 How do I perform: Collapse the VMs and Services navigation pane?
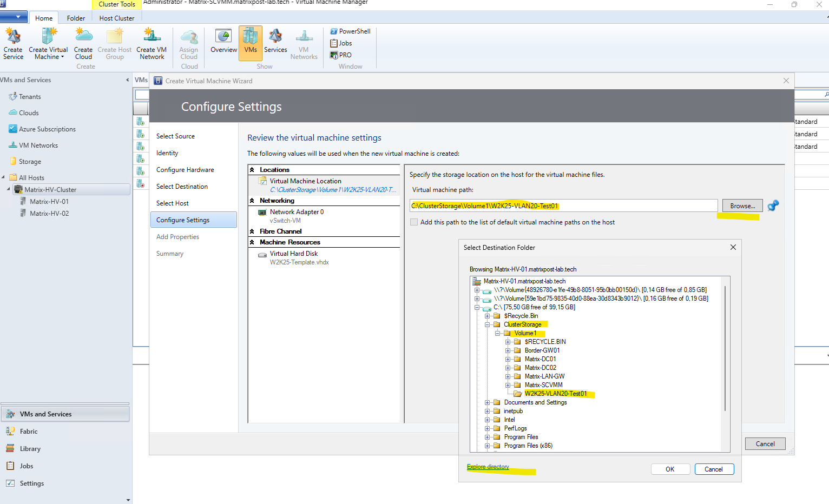coord(128,80)
